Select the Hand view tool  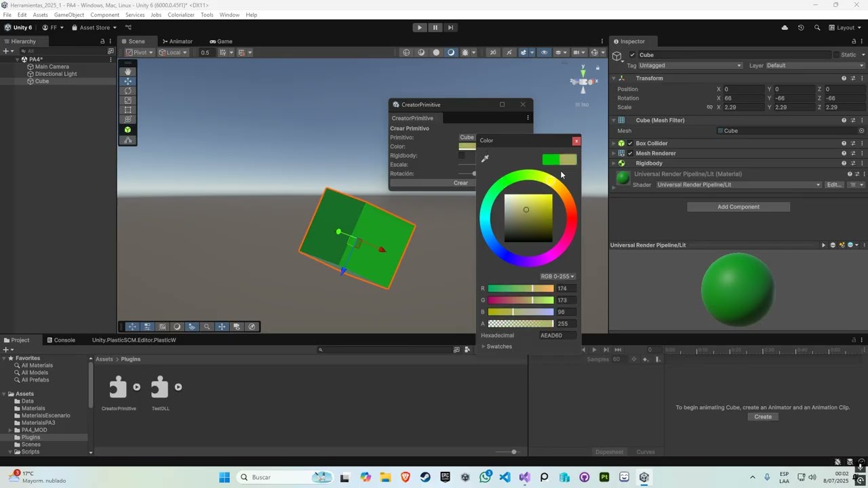coord(127,72)
